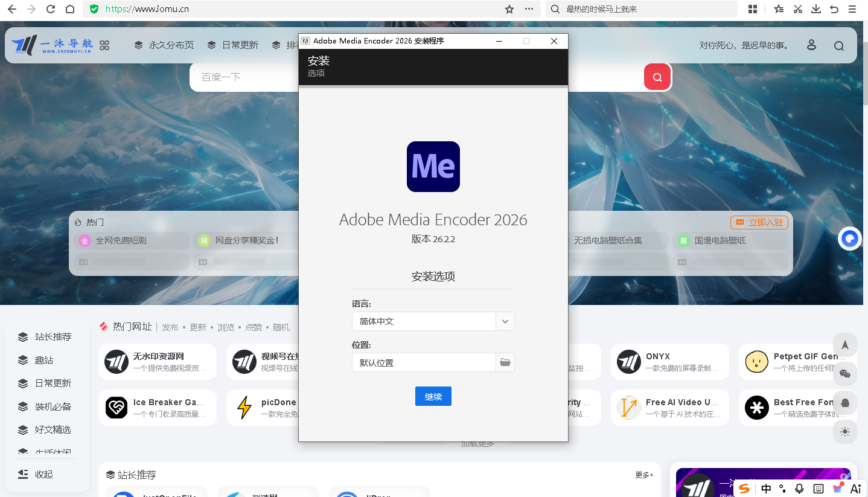Toggle the 中 Chinese/English input mode
Viewport: 868px width, 497px height.
click(x=766, y=489)
